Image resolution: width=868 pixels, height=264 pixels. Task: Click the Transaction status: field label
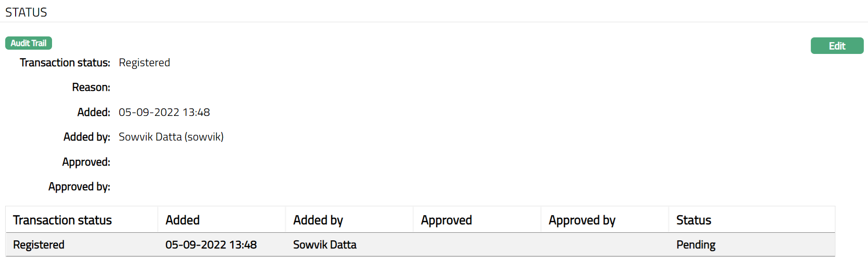coord(65,62)
